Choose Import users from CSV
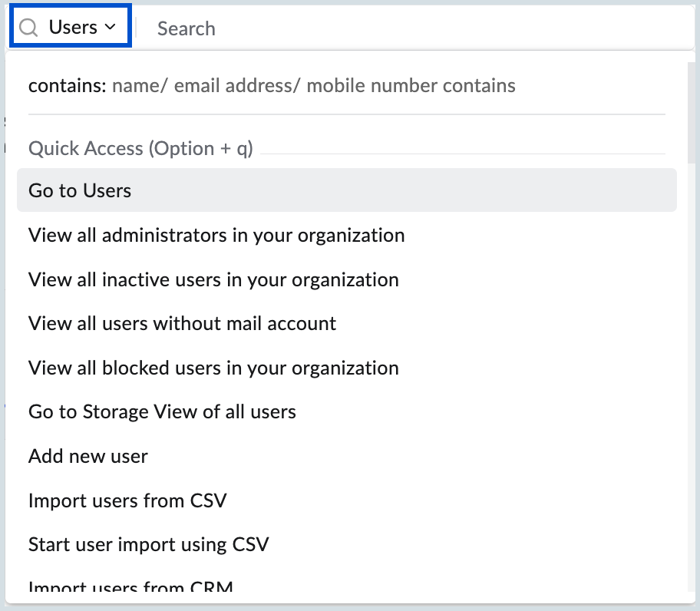 pyautogui.click(x=127, y=500)
